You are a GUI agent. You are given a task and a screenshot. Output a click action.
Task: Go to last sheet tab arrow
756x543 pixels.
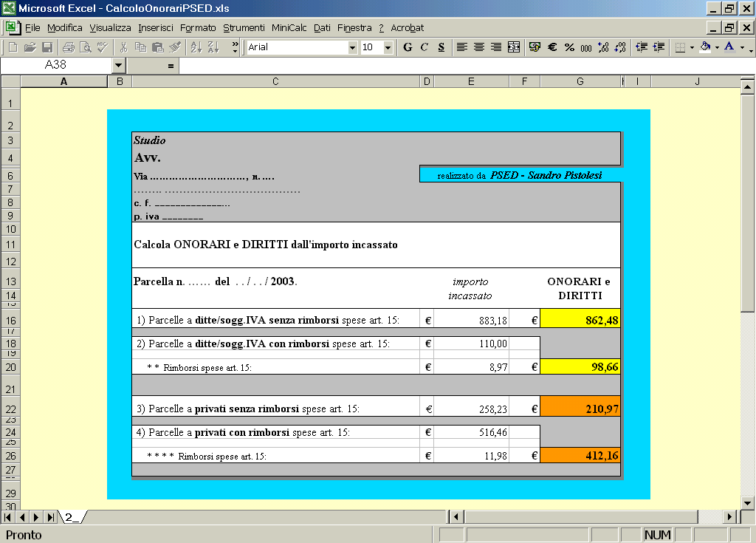click(x=50, y=517)
